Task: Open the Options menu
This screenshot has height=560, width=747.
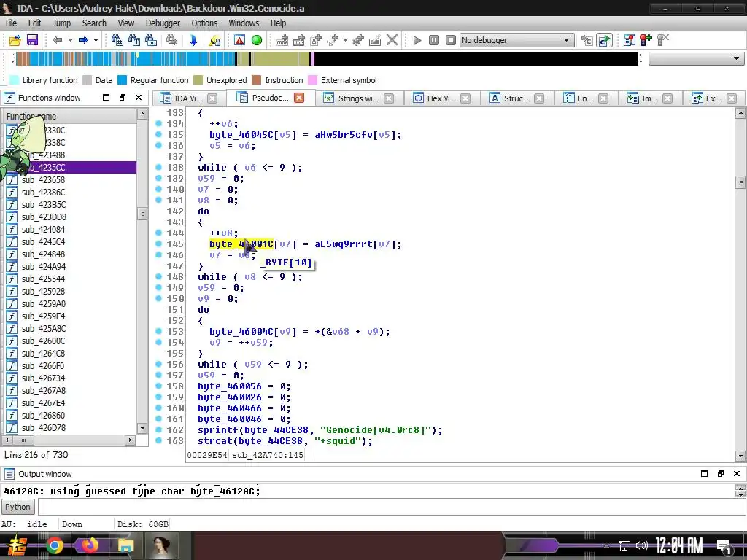Action: pyautogui.click(x=204, y=23)
